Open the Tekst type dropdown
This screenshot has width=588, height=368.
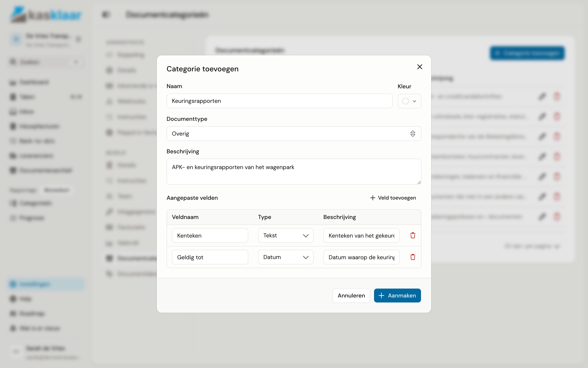click(285, 235)
